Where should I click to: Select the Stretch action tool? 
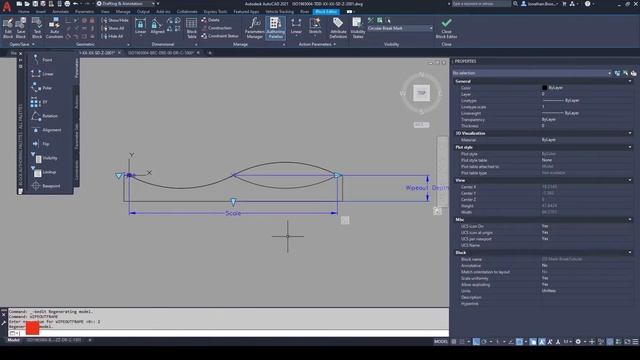pos(315,26)
